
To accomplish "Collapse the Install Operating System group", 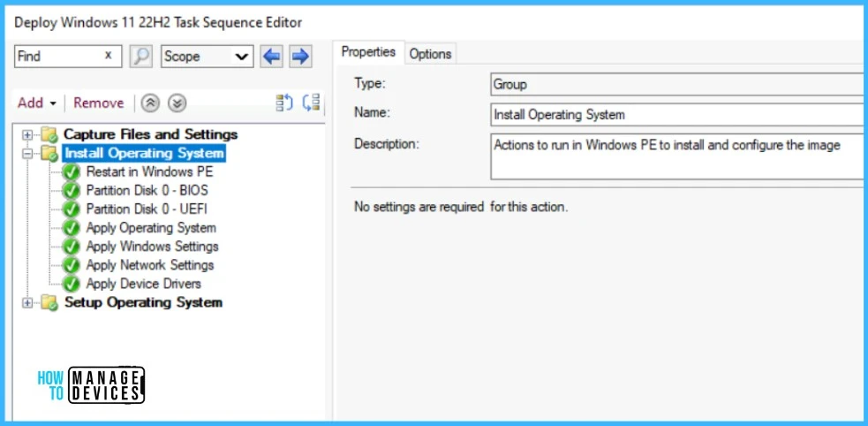I will 27,154.
